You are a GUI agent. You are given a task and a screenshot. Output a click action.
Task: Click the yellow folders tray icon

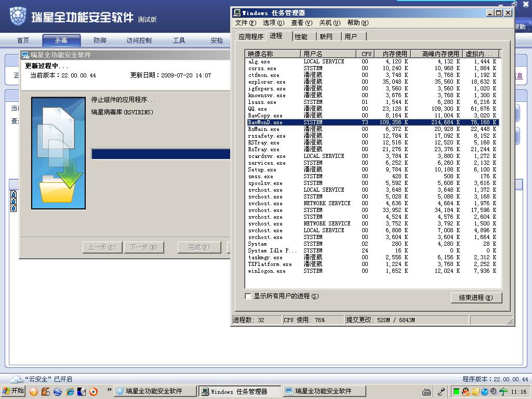[x=475, y=392]
